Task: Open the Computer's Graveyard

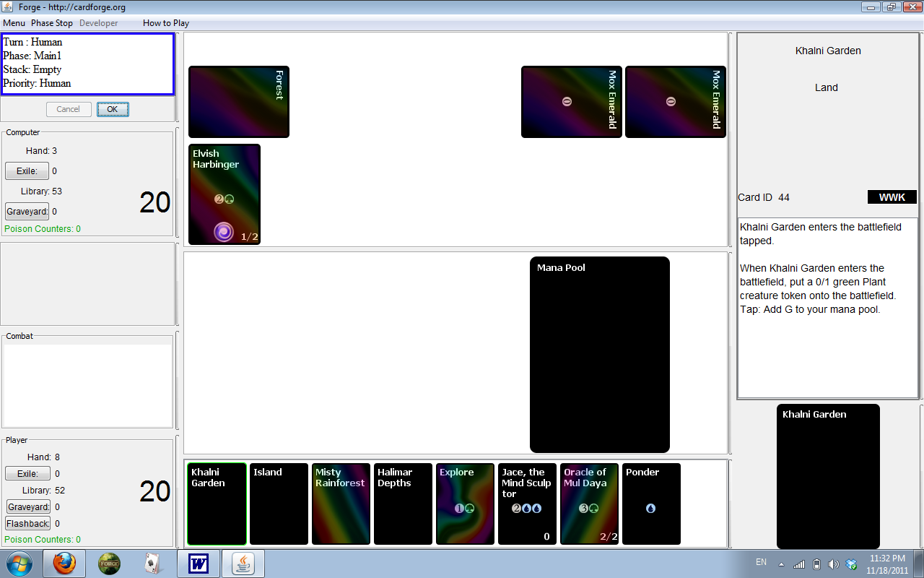Action: 27,212
